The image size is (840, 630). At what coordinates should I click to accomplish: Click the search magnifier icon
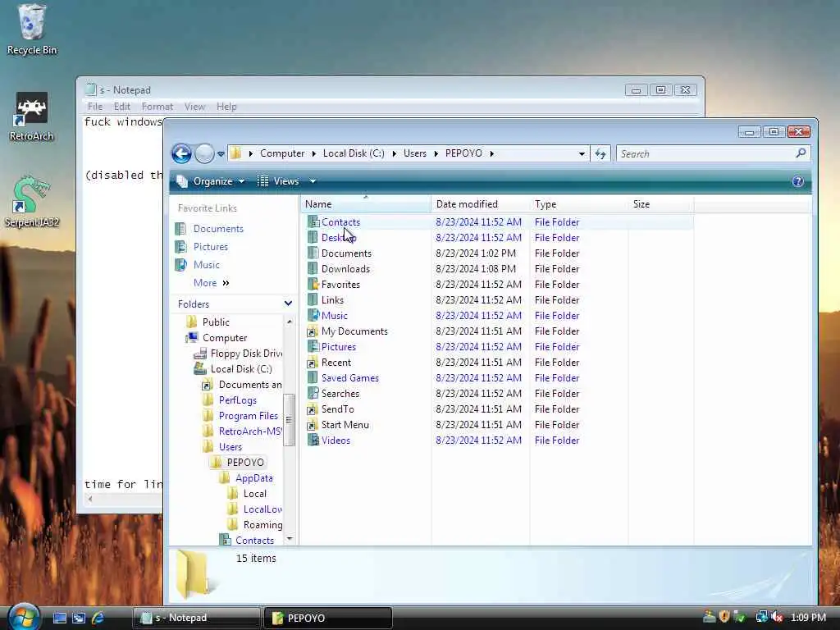801,153
